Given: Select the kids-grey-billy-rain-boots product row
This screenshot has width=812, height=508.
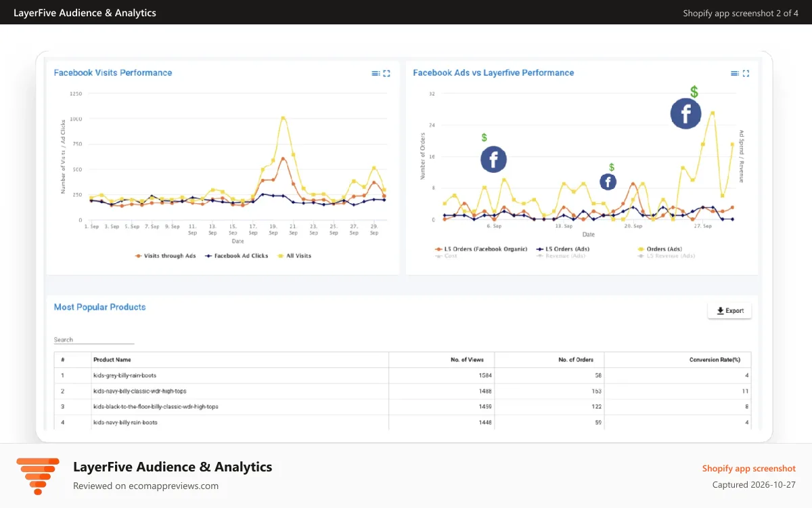Looking at the screenshot, I should point(403,375).
